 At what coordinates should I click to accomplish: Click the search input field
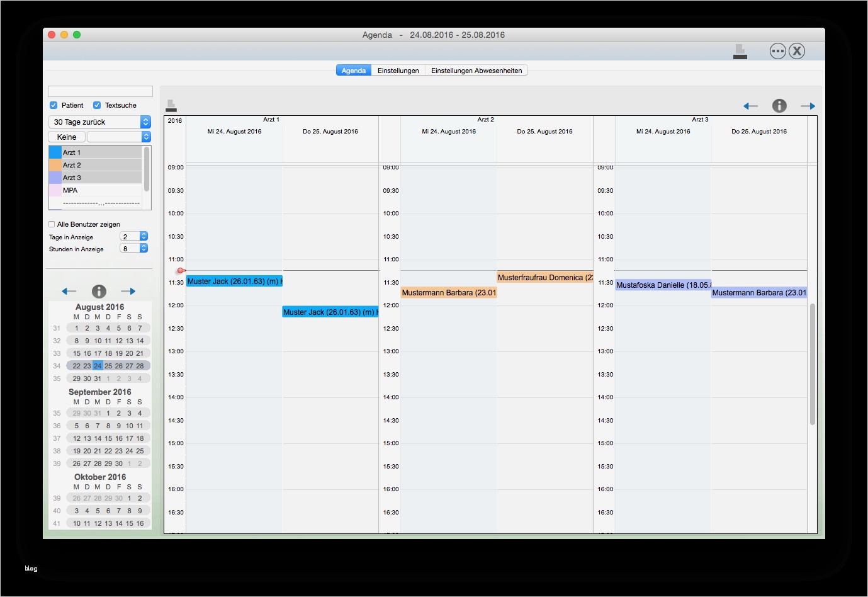coord(101,91)
